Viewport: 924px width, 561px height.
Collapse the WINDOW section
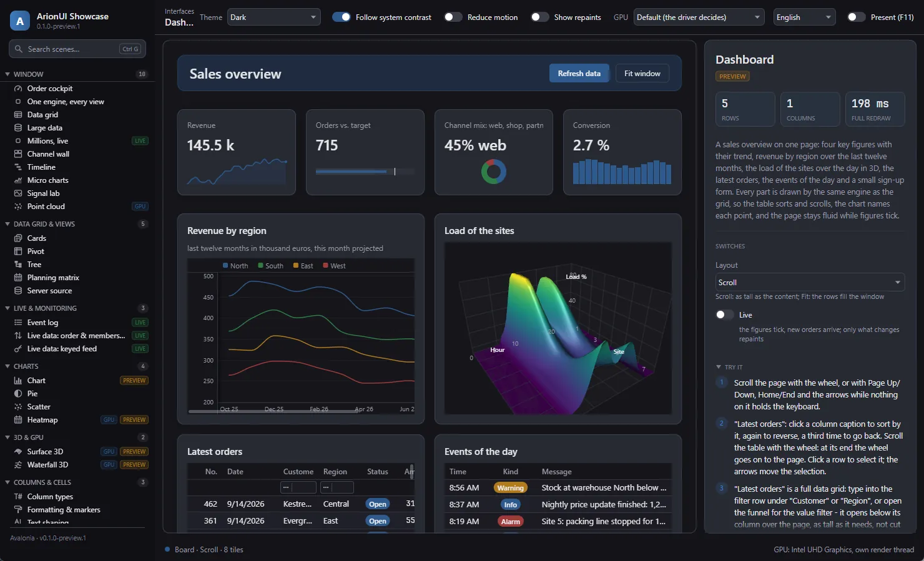click(x=7, y=74)
